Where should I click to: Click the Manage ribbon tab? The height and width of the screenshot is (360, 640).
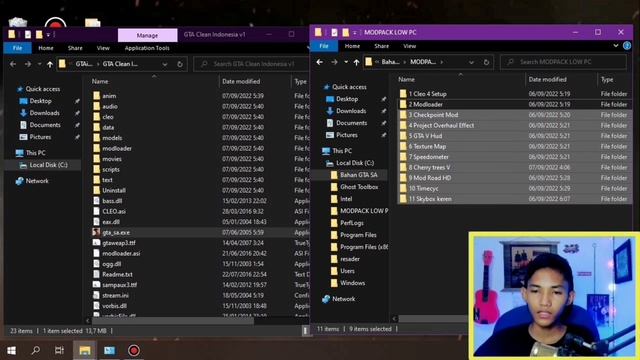click(147, 36)
